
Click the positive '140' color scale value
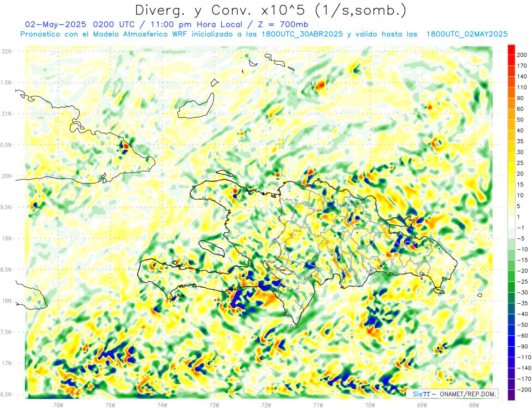click(522, 77)
